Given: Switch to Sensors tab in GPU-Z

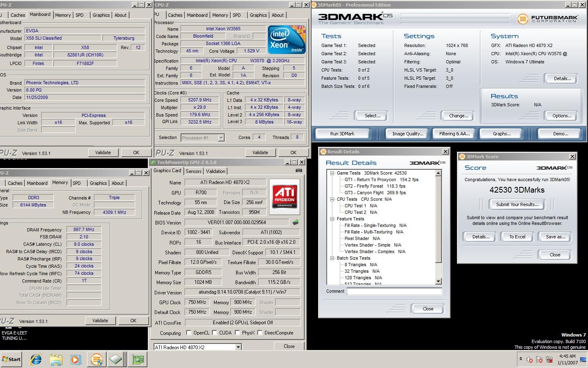Looking at the screenshot, I should click(194, 171).
